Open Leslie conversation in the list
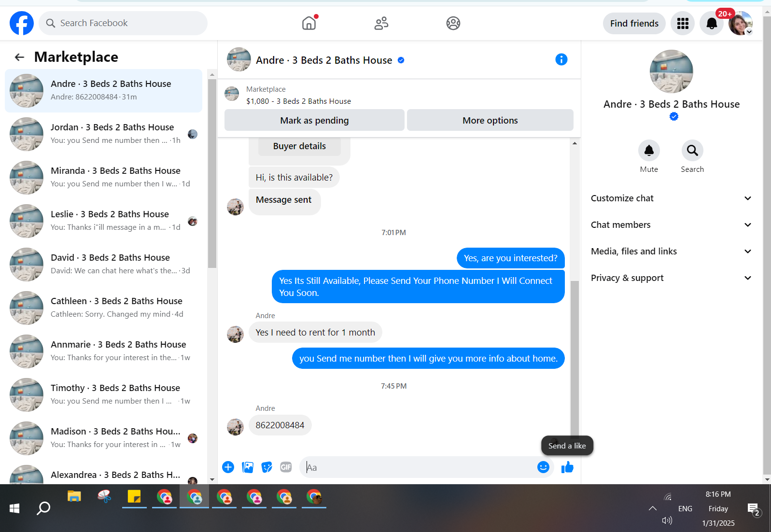Screen dimensions: 771x532 tap(104, 221)
